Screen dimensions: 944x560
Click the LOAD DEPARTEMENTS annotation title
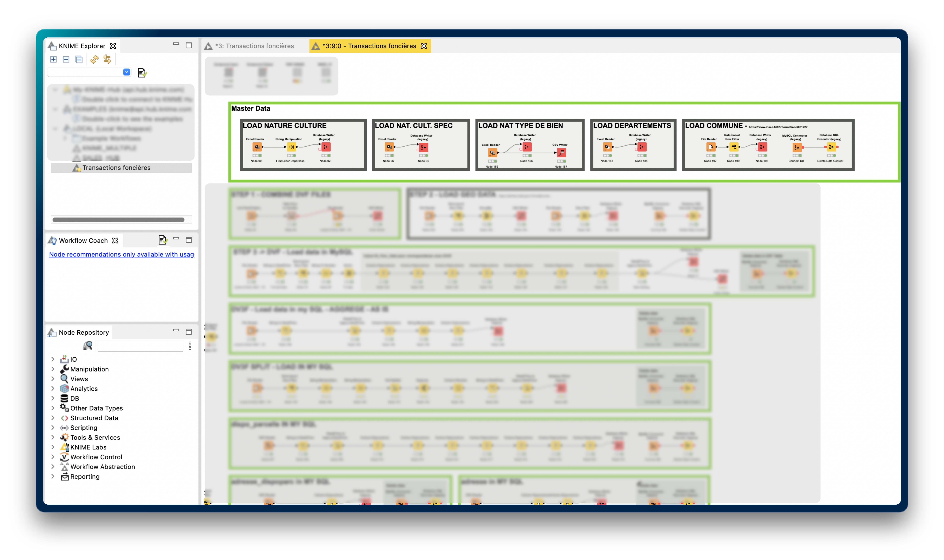[632, 126]
